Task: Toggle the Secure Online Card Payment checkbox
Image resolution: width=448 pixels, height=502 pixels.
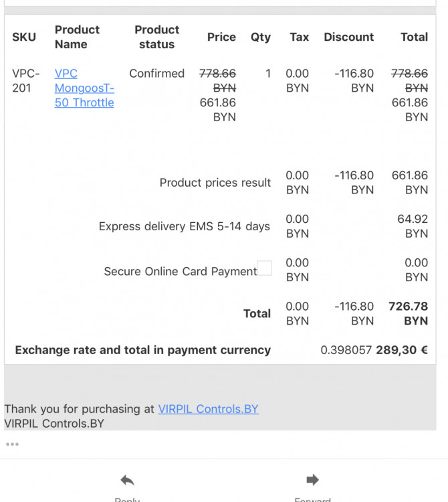Action: coord(265,268)
